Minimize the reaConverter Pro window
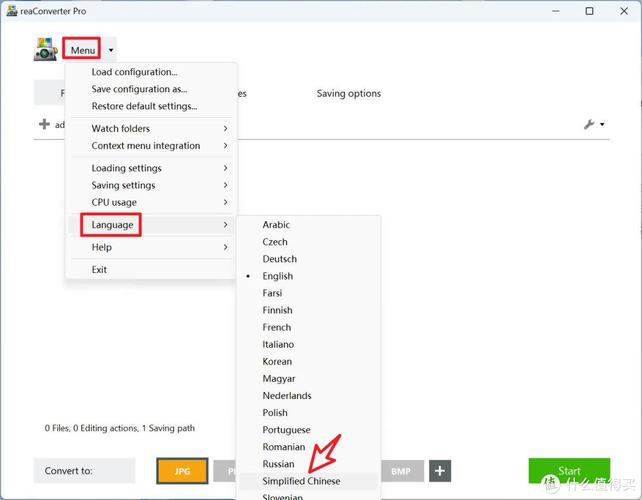Viewport: 642px width, 500px height. pyautogui.click(x=556, y=11)
